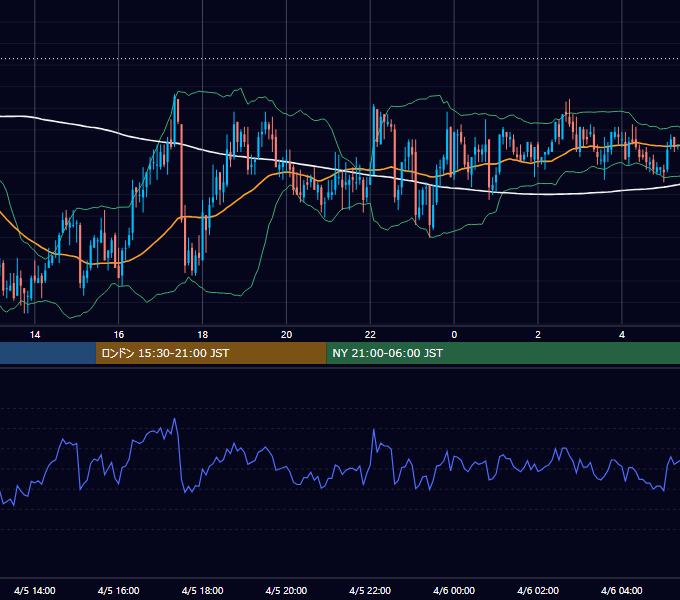Image resolution: width=680 pixels, height=600 pixels.
Task: Click the 4/6 02:00 date label
Action: coord(538,590)
